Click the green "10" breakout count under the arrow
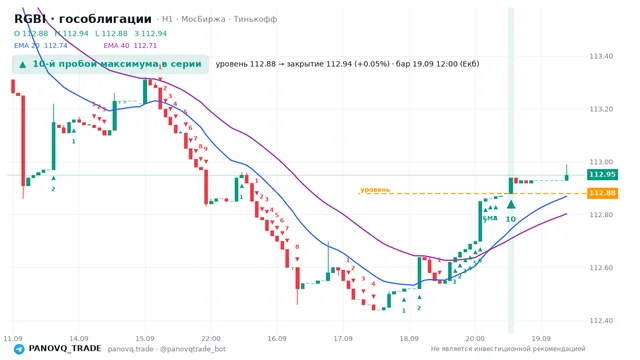640x360 pixels. tap(511, 220)
